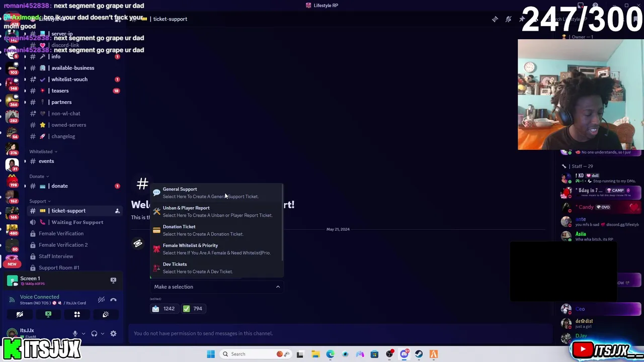This screenshot has width=644, height=362.
Task: Open member Candy in member list
Action: pos(601,207)
